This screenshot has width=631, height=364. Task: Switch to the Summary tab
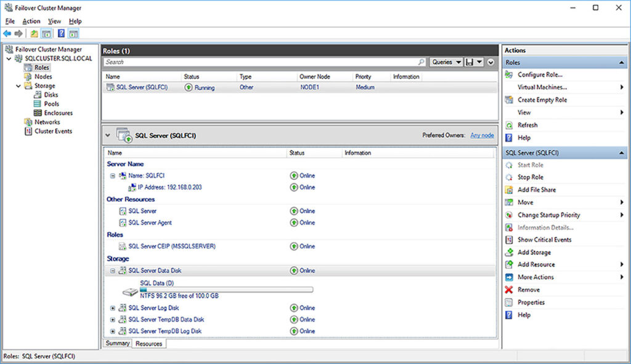coord(118,344)
